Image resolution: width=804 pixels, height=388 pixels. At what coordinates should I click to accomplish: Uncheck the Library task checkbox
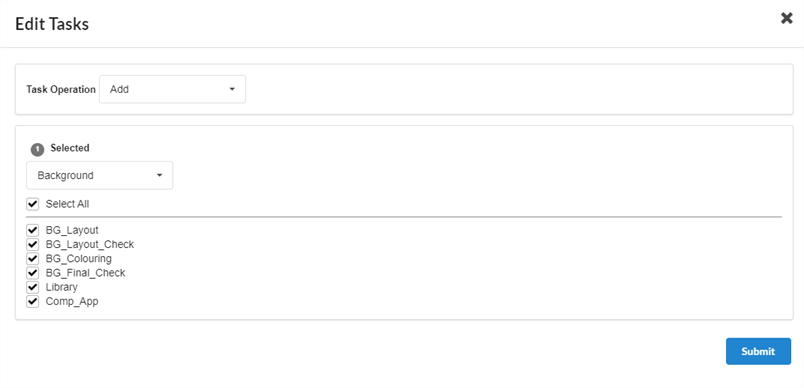tap(33, 287)
